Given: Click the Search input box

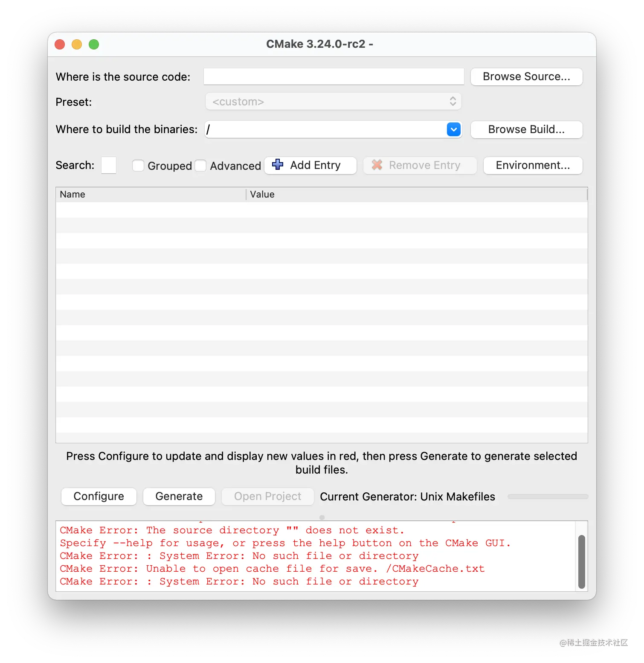Looking at the screenshot, I should [x=109, y=165].
